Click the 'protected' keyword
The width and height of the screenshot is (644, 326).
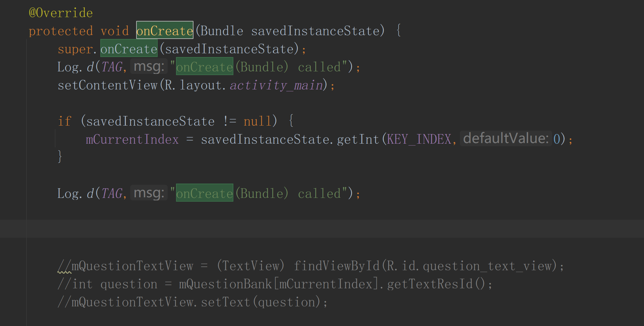[61, 31]
